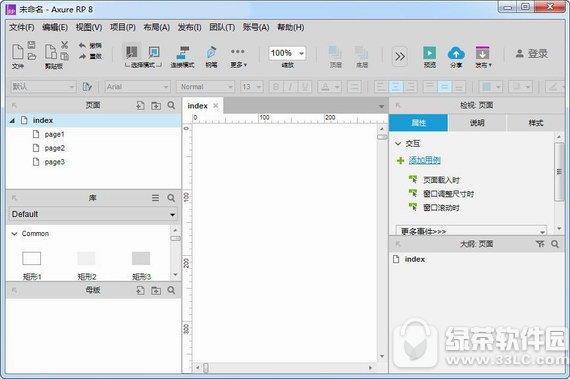
Task: Click the format painter icon
Action: [x=87, y=87]
